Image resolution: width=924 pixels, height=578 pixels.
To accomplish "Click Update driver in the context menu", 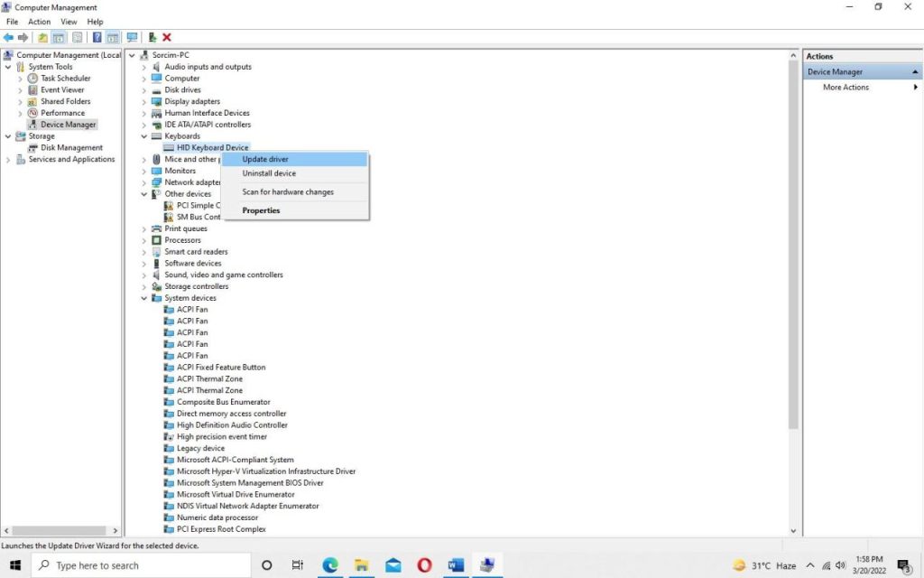I will 264,158.
